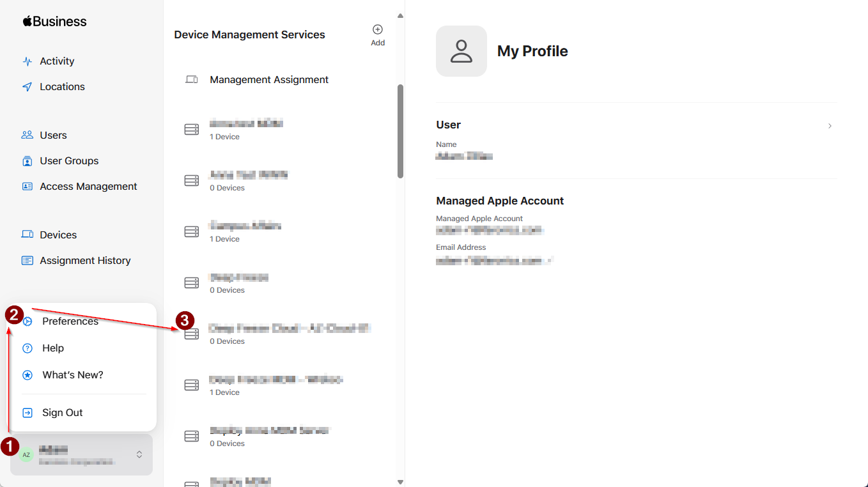Image resolution: width=868 pixels, height=487 pixels.
Task: Click the service list scrollbar down arrow
Action: 400,482
